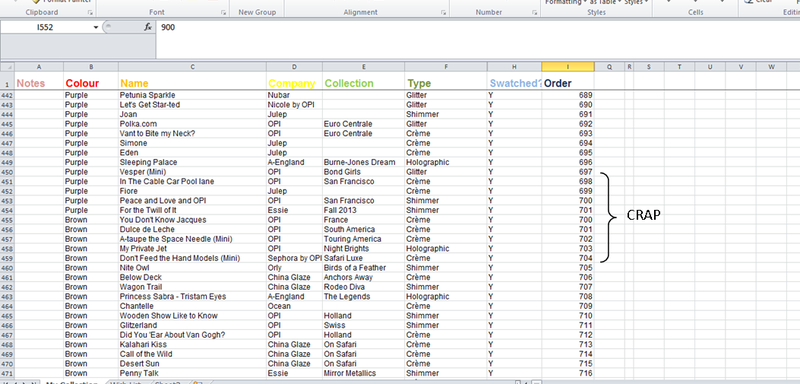Select column D header
Image resolution: width=800 pixels, height=384 pixels.
294,67
